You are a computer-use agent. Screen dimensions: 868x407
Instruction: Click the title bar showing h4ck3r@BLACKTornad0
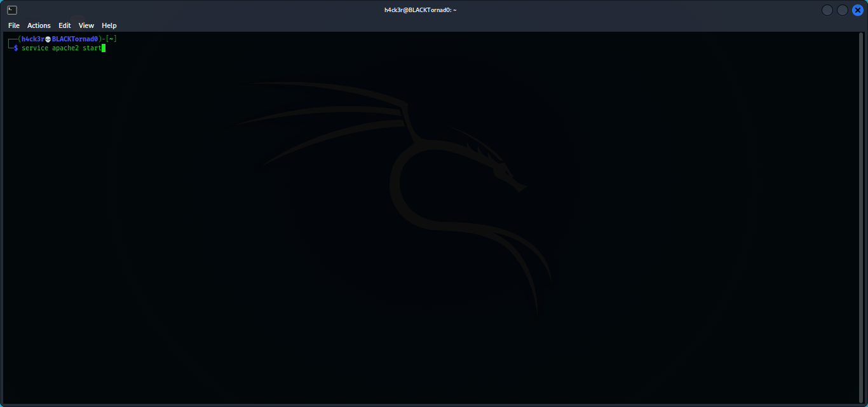tap(419, 10)
